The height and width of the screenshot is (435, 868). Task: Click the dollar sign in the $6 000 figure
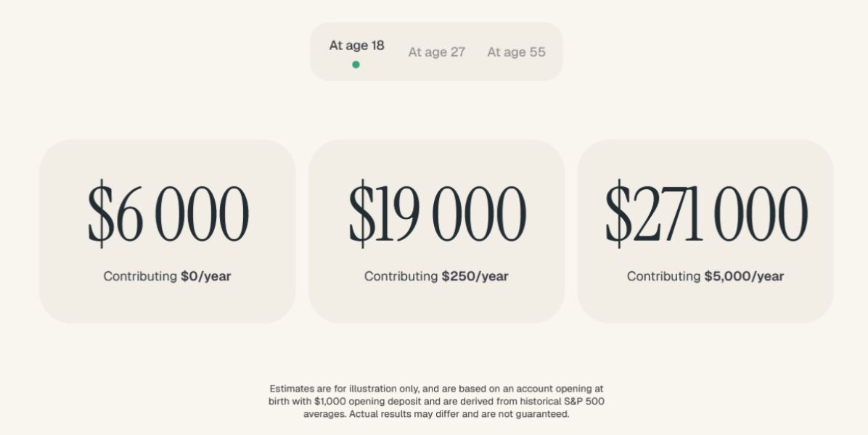coord(101,214)
